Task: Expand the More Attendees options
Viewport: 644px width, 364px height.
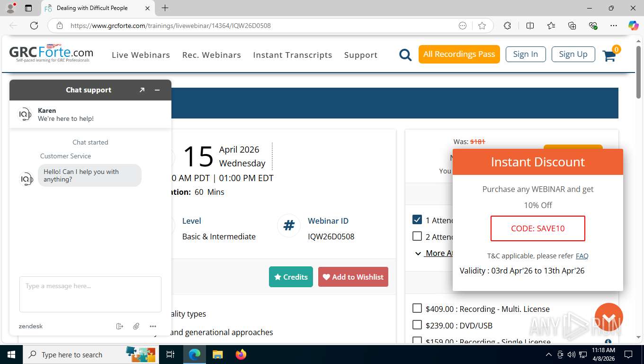Action: pyautogui.click(x=434, y=253)
